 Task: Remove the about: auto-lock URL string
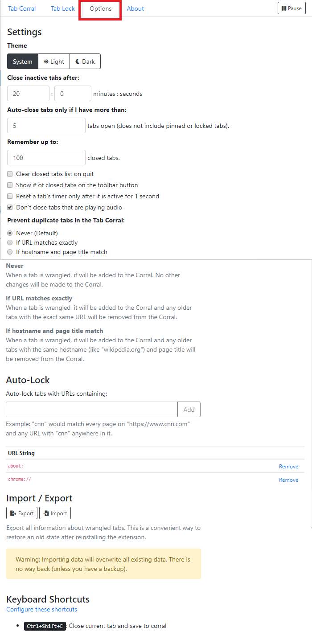pyautogui.click(x=289, y=466)
